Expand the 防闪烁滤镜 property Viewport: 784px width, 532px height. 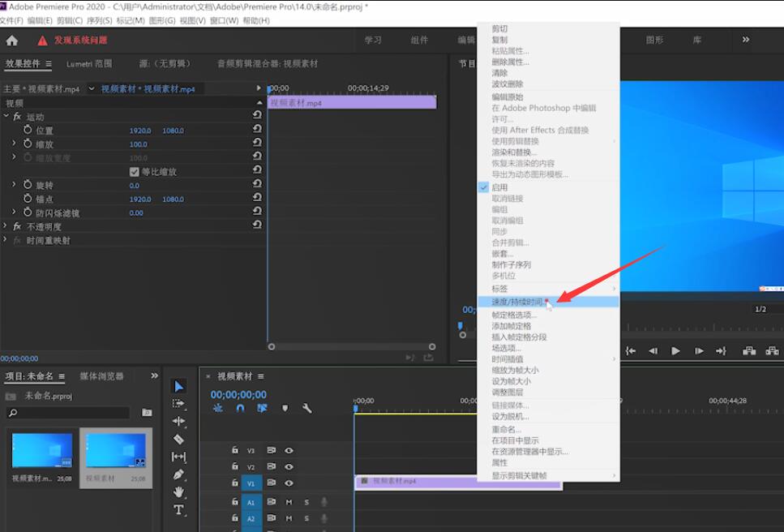tap(14, 212)
